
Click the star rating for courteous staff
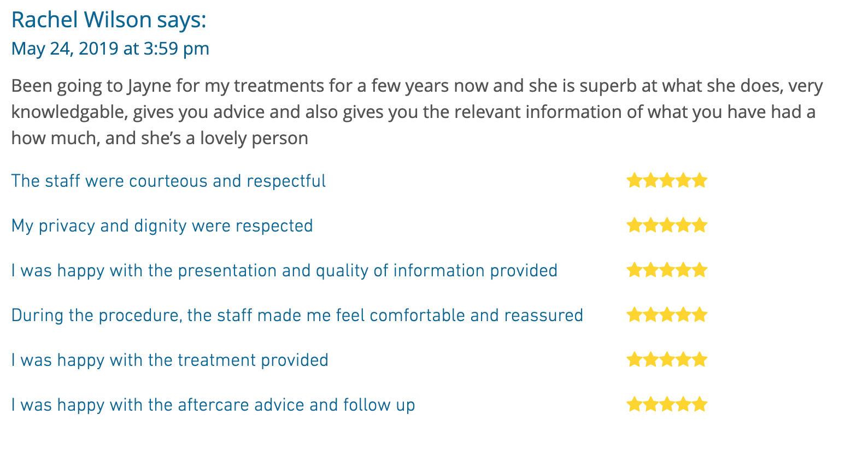(667, 180)
